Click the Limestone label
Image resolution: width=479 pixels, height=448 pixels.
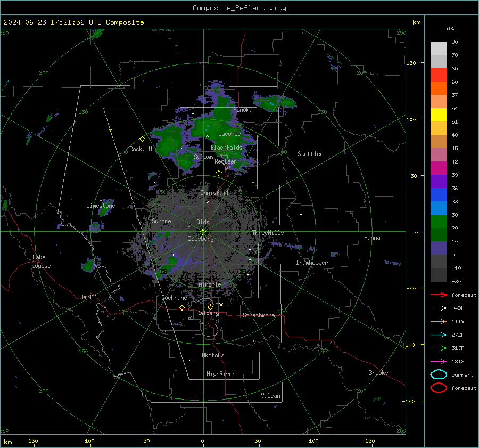(x=101, y=206)
